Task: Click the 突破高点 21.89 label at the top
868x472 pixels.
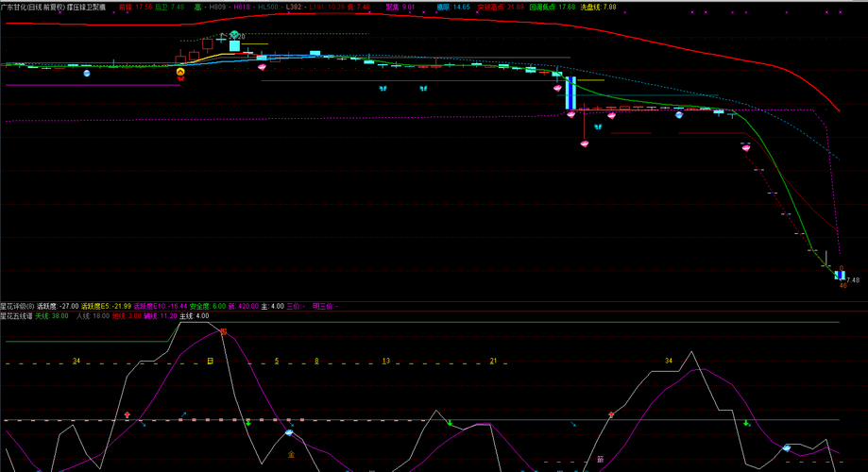Action: coord(501,8)
